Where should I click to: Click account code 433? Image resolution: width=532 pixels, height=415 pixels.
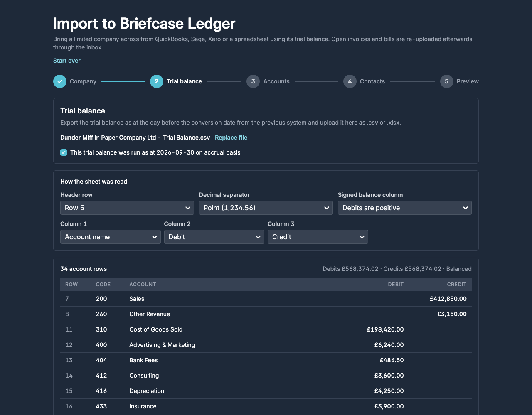(101, 406)
